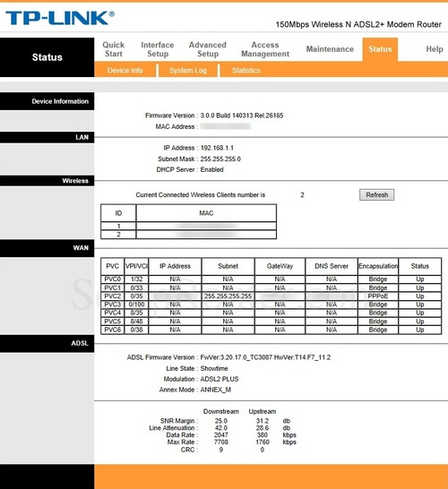The height and width of the screenshot is (489, 448).
Task: Click downstream Line Attenuation 42.0
Action: (x=221, y=428)
